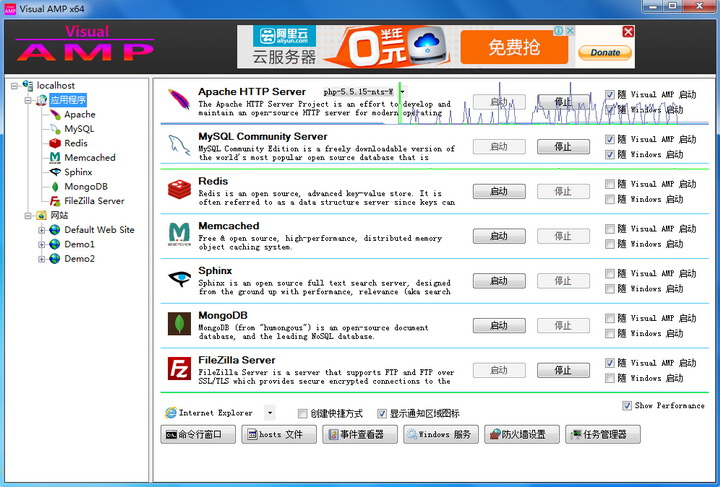Click the MongoDB leaf icon in tree
720x487 pixels.
(55, 186)
